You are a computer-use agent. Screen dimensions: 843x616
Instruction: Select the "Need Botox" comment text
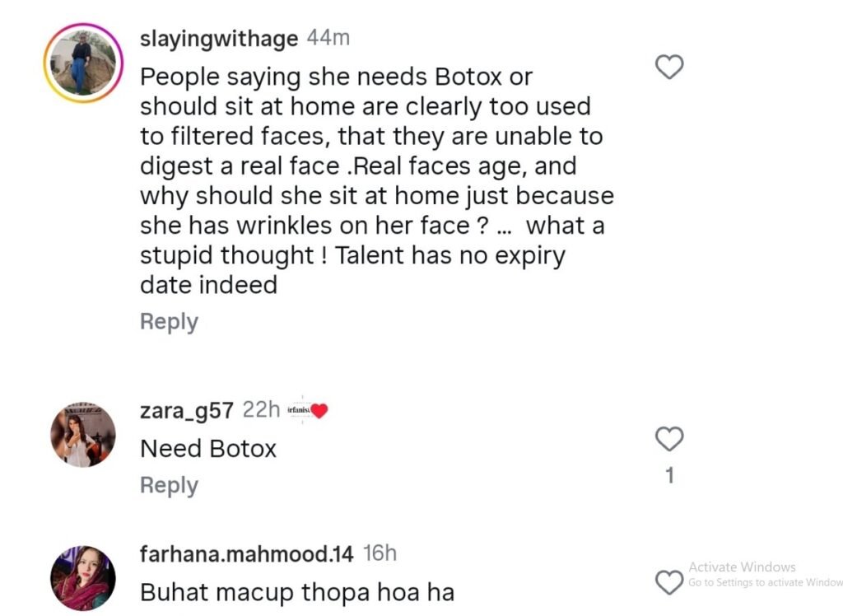[208, 449]
